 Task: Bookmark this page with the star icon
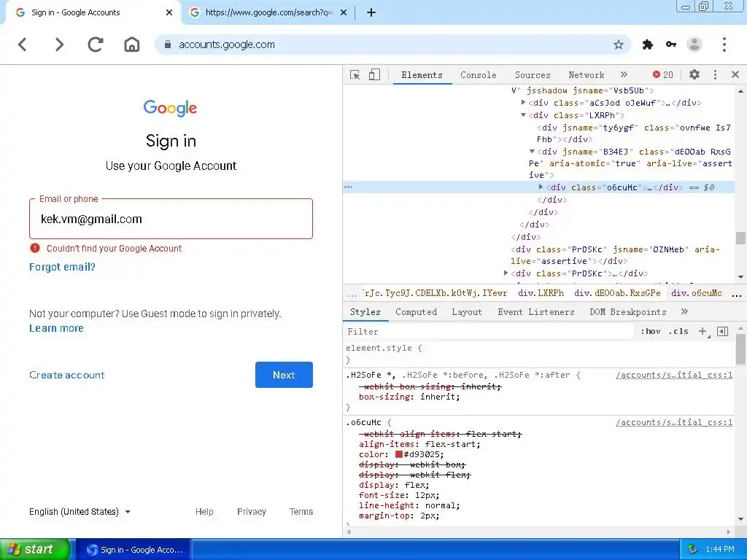click(619, 44)
